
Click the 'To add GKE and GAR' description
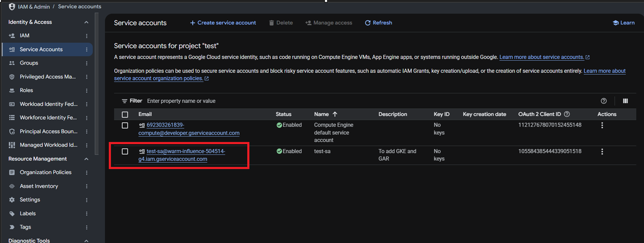click(398, 155)
